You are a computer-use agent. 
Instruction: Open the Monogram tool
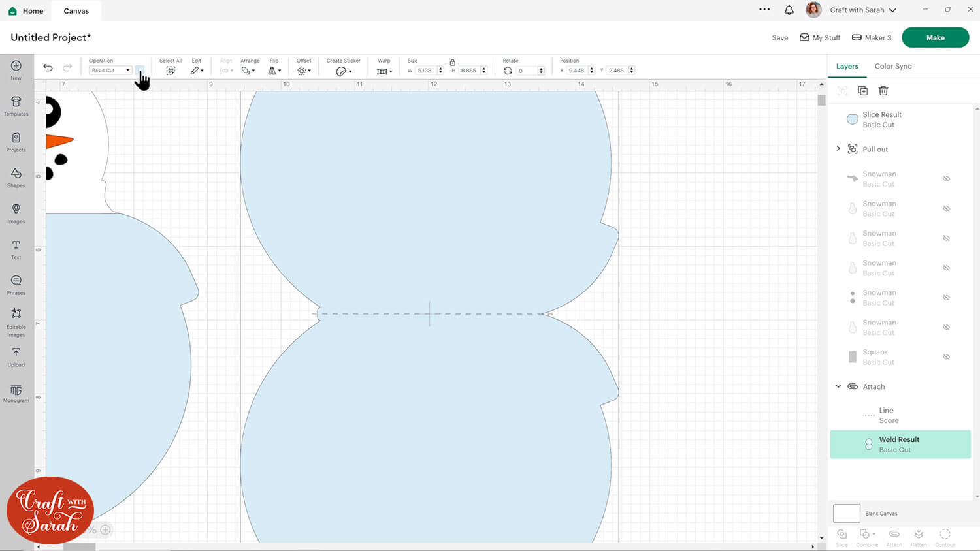16,393
